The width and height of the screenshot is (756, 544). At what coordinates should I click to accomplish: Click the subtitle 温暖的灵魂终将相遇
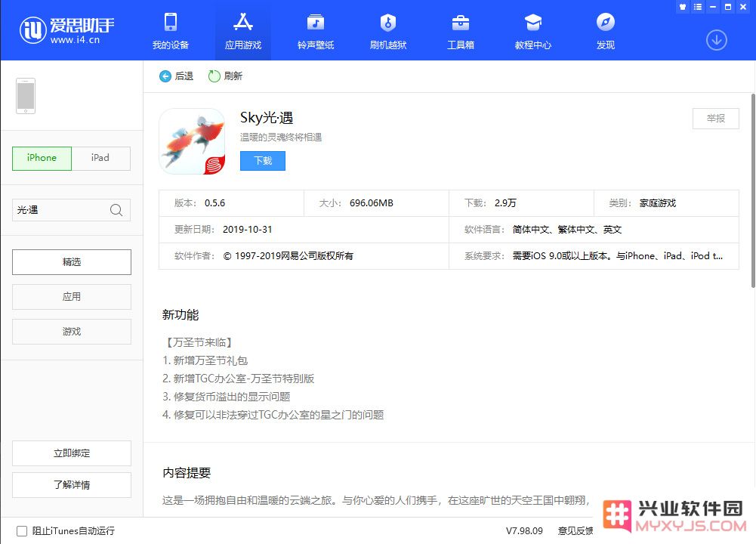tap(281, 138)
